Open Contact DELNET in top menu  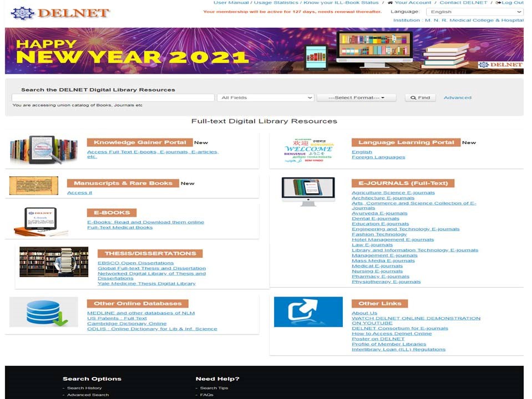(x=463, y=3)
